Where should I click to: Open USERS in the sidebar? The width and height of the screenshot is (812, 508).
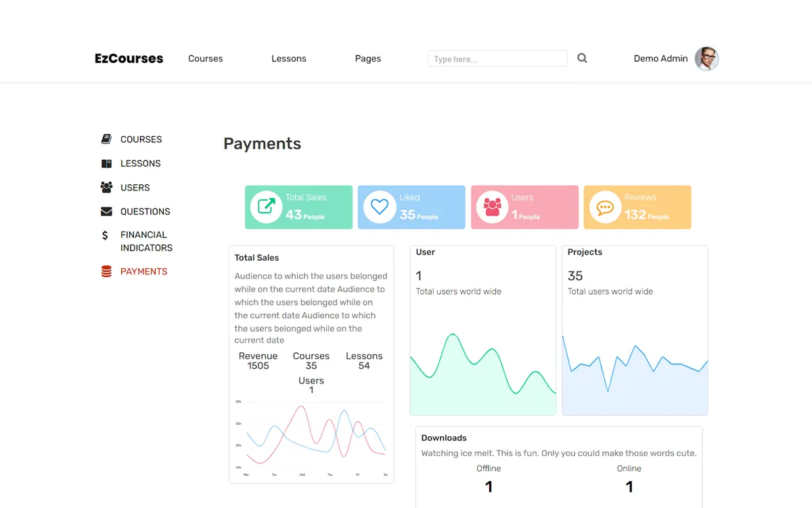[x=135, y=188]
